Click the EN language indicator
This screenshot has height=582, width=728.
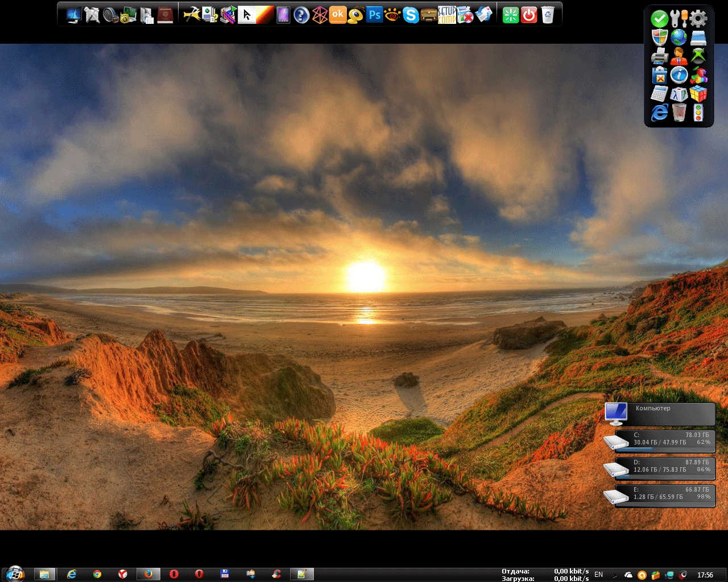[598, 575]
